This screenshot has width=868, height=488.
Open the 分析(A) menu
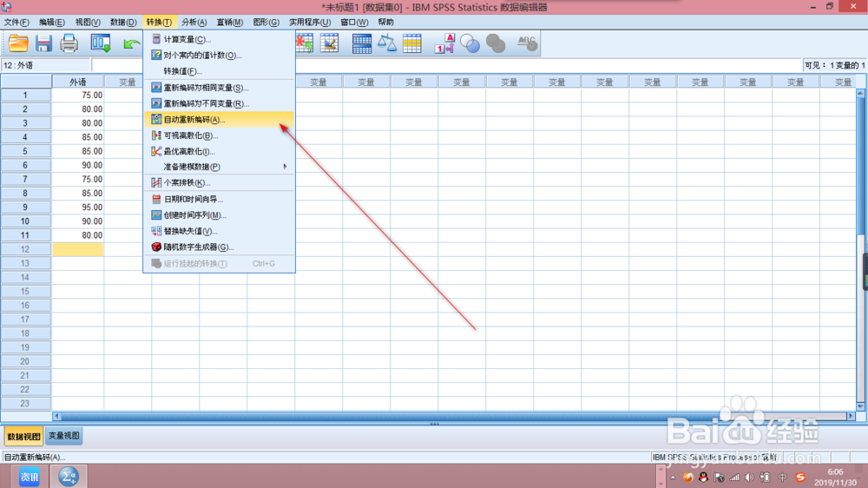[x=194, y=23]
